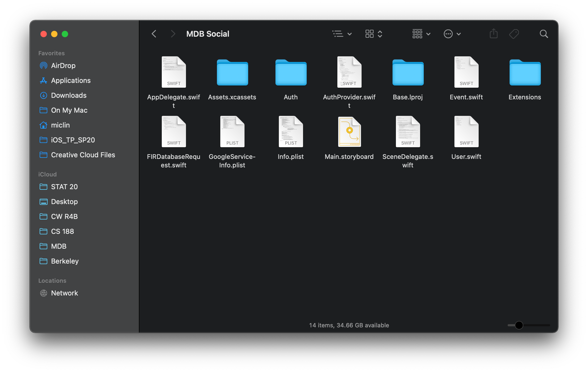Open the More options ellipsis menu

click(452, 33)
